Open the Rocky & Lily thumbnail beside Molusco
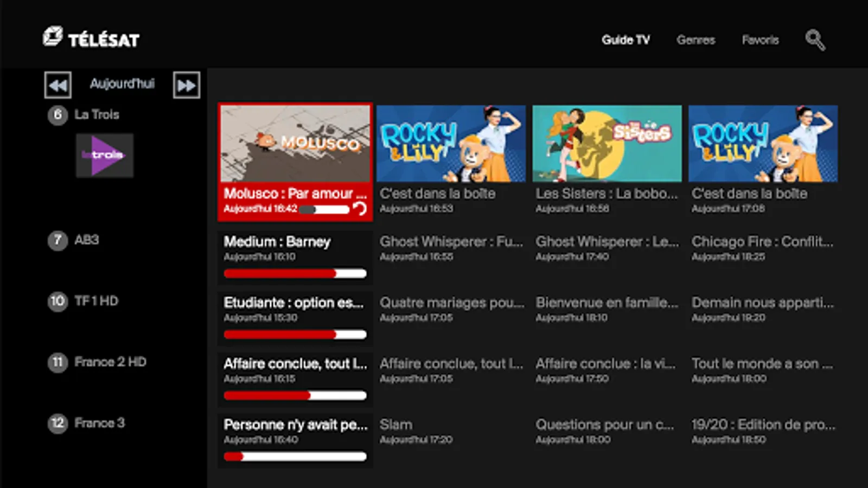868x488 pixels. [451, 144]
